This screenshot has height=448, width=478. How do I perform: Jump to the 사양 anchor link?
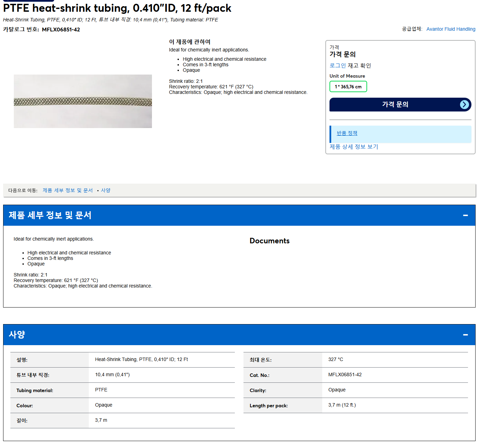tap(106, 191)
